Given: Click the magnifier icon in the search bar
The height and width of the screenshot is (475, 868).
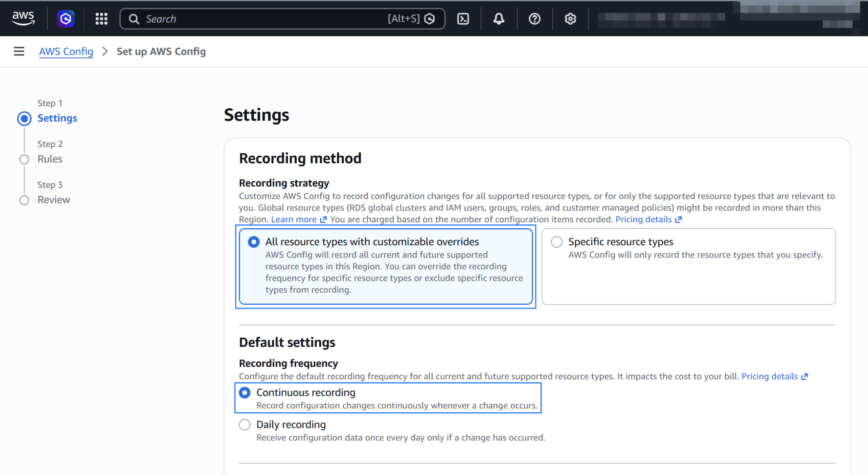Looking at the screenshot, I should [x=134, y=19].
